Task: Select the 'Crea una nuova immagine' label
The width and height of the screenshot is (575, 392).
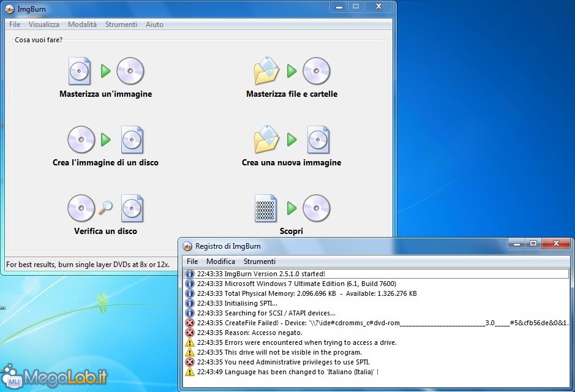Action: [x=291, y=162]
